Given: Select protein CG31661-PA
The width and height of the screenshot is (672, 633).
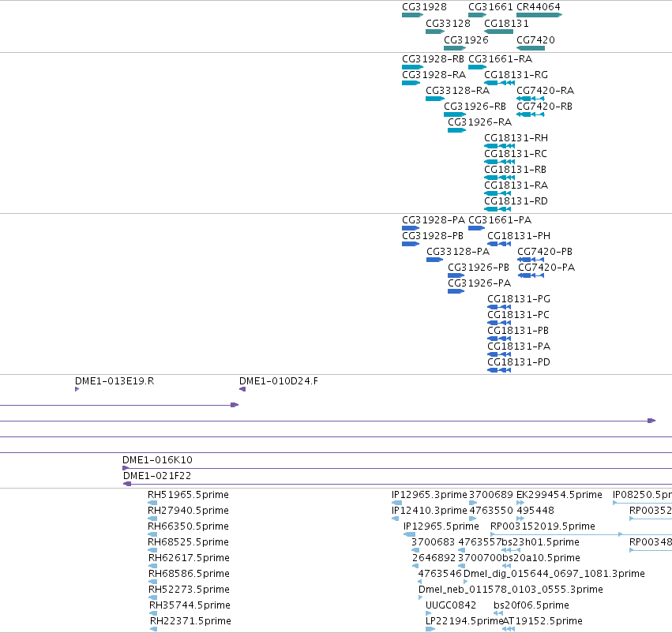Looking at the screenshot, I should pyautogui.click(x=477, y=228).
